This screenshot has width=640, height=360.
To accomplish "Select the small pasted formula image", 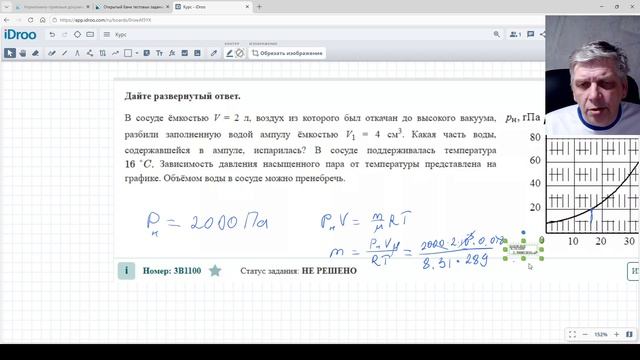I will pos(524,250).
